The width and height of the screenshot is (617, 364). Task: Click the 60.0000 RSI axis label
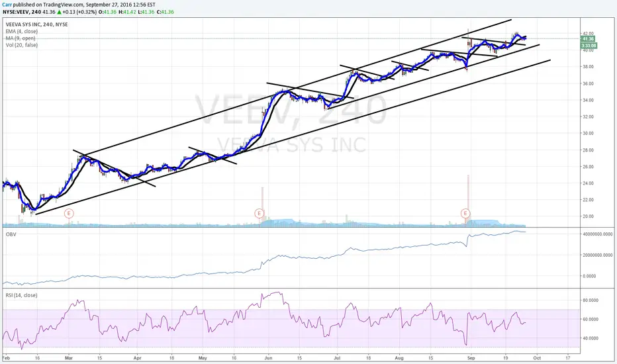point(591,319)
